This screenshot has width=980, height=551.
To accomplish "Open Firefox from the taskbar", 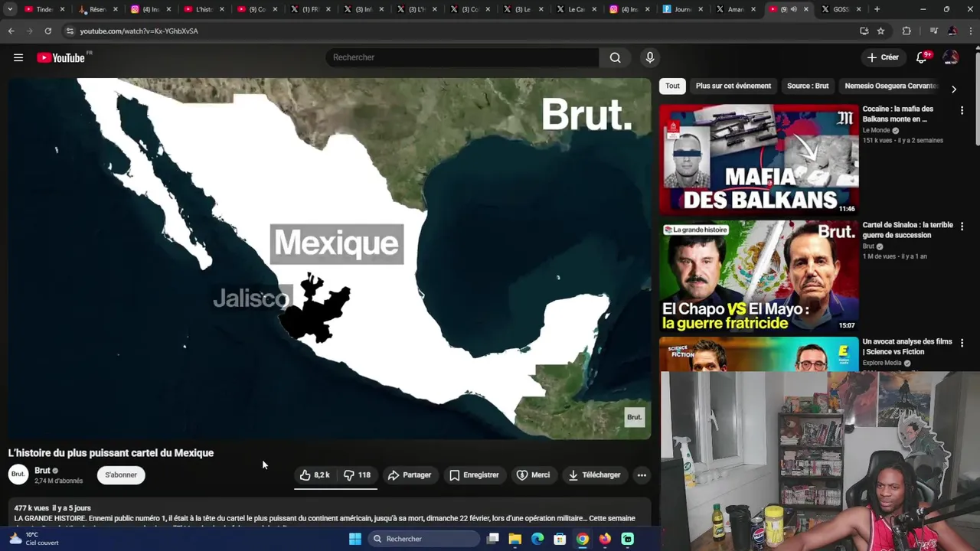I will coord(605,539).
